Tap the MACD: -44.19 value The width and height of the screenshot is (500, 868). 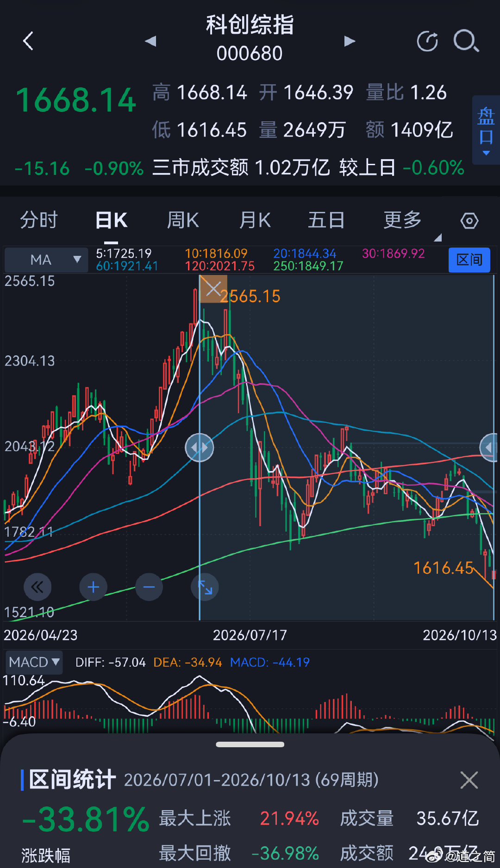270,663
